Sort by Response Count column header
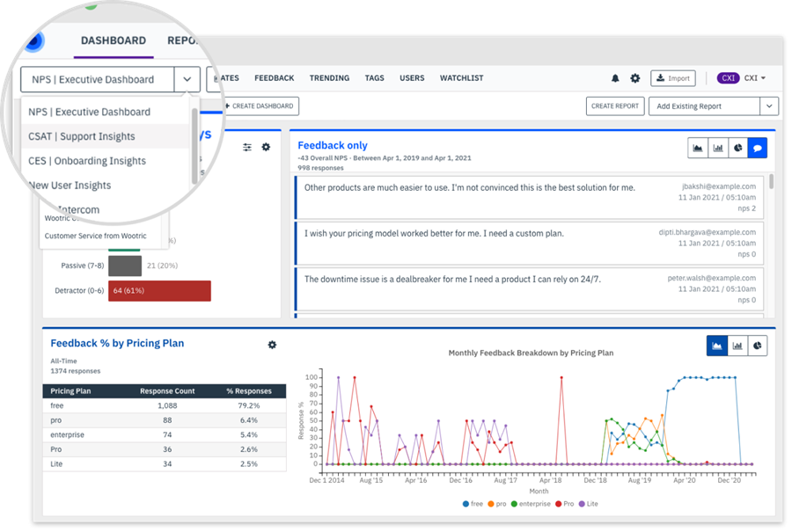The height and width of the screenshot is (532, 792). pos(167,391)
